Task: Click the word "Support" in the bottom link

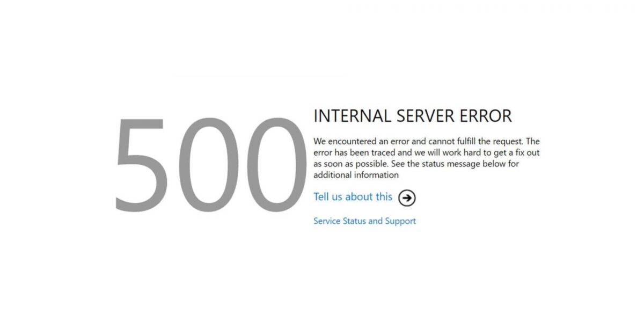Action: click(400, 221)
